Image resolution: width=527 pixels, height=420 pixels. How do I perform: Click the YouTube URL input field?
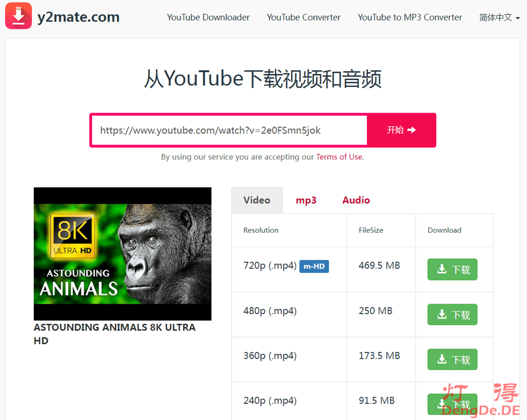click(229, 130)
